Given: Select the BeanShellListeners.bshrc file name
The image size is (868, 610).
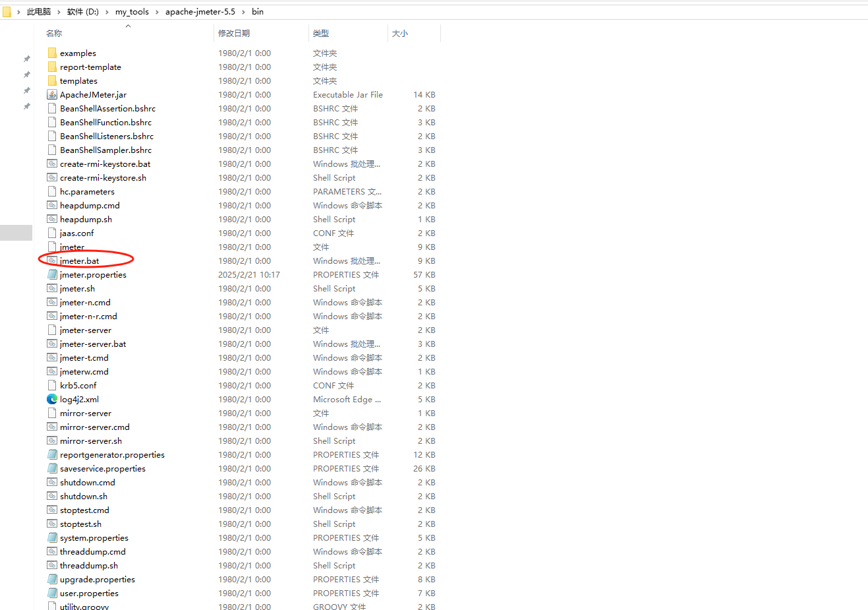Looking at the screenshot, I should pyautogui.click(x=107, y=136).
